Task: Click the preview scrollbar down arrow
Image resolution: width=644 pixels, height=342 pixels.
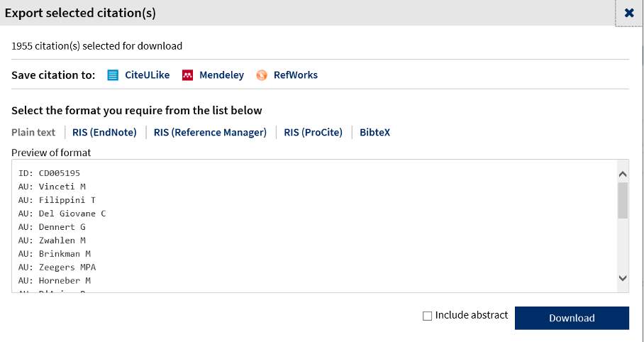Action: pyautogui.click(x=623, y=278)
